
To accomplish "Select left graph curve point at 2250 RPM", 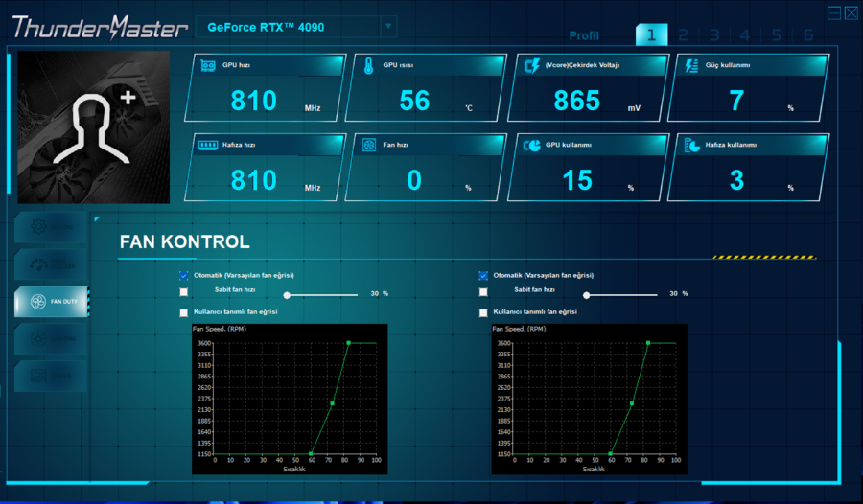I will click(x=333, y=403).
